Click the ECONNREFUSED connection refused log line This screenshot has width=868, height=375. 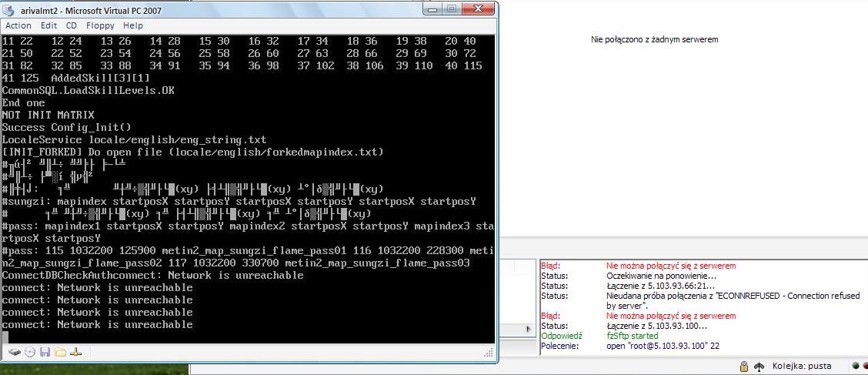733,301
